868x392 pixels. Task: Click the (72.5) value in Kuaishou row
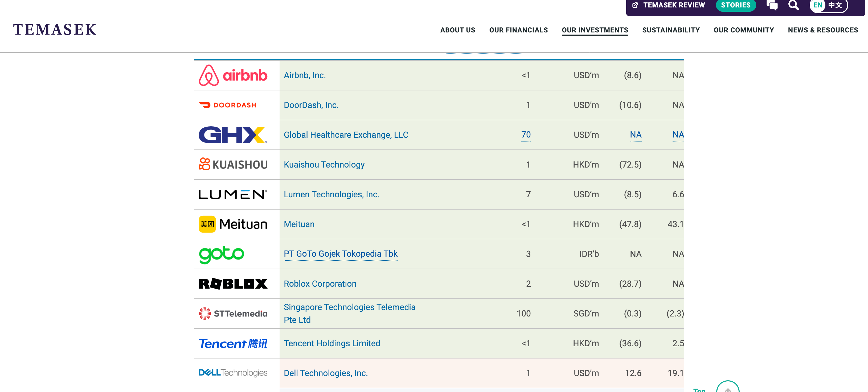[630, 165]
